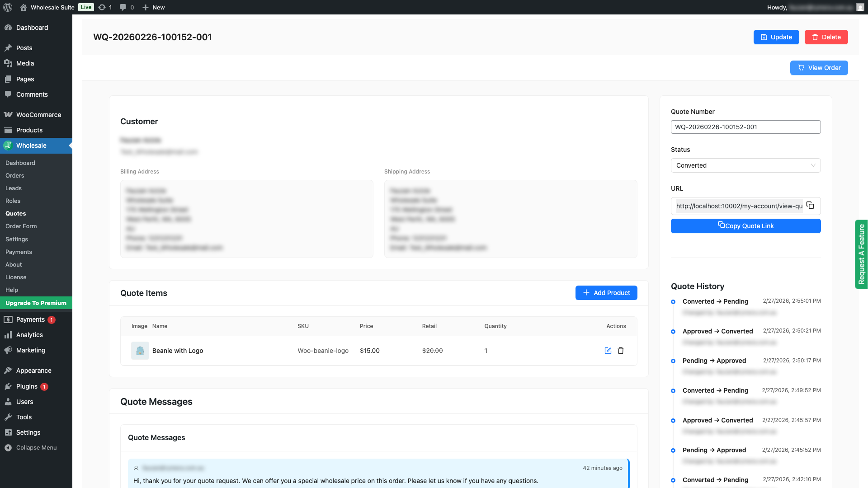Click the user avatar in the top right corner

pos(860,7)
